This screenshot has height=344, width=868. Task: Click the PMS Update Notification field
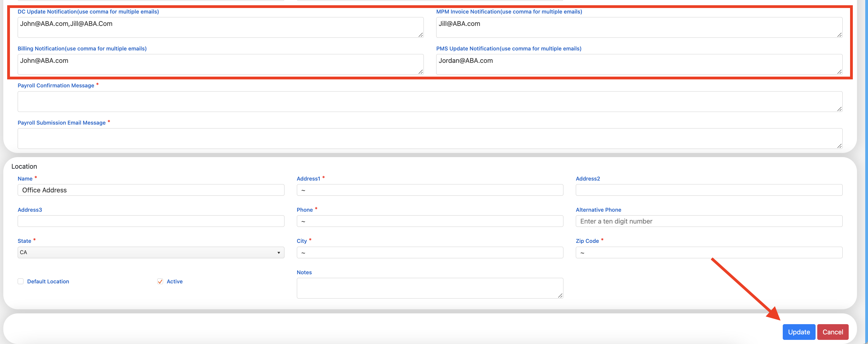(639, 64)
